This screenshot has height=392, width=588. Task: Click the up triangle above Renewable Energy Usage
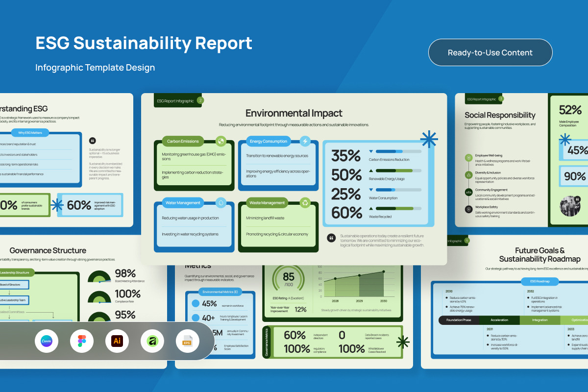371,171
